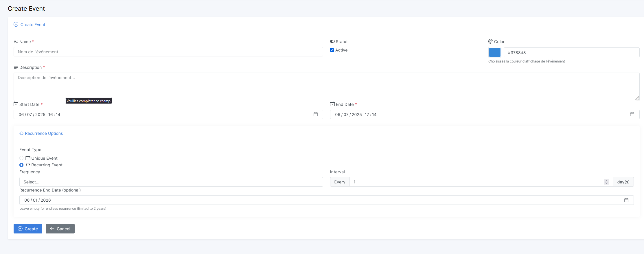Click the Recurrence End Date field

tap(326, 200)
